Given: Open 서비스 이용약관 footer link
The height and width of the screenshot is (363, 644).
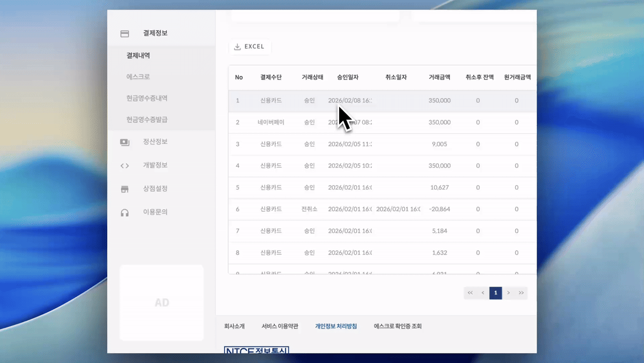Looking at the screenshot, I should 280,326.
